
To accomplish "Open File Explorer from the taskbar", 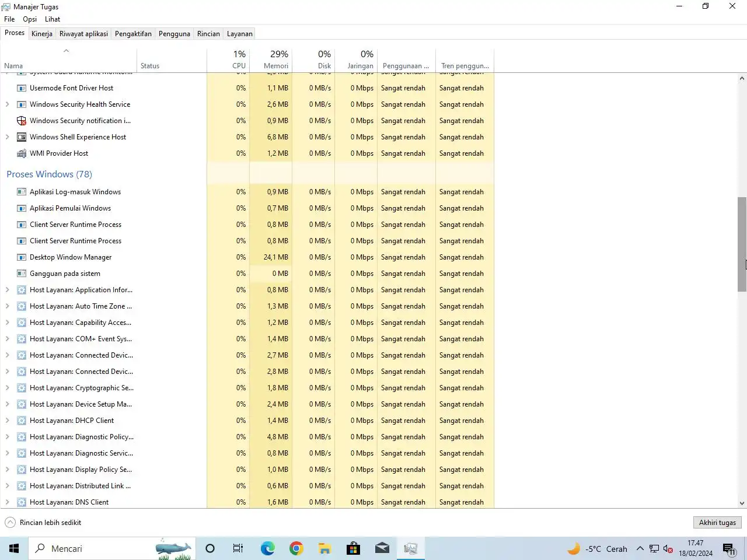I will pos(324,548).
